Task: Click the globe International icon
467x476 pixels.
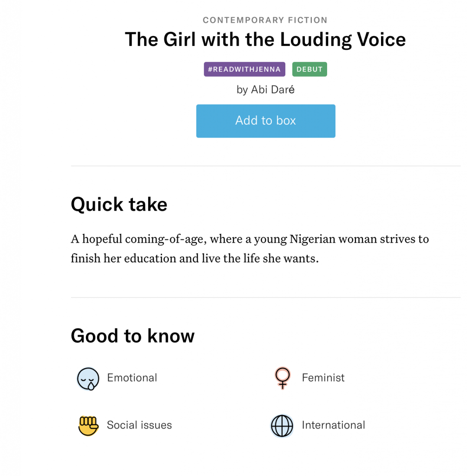Action: click(x=282, y=425)
